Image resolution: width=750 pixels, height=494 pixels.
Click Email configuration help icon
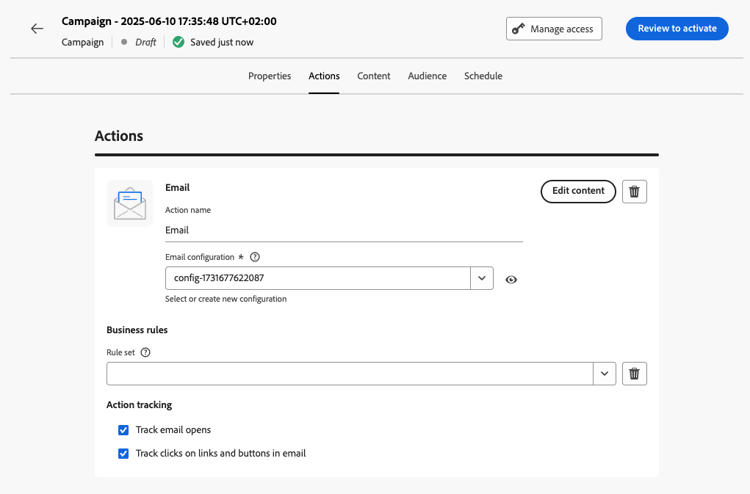pos(255,257)
